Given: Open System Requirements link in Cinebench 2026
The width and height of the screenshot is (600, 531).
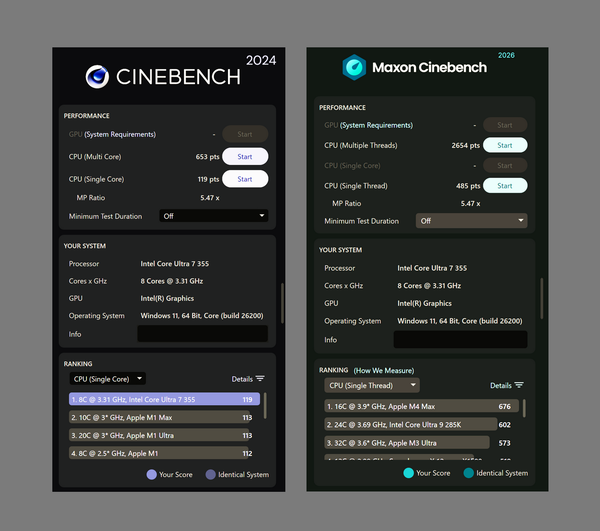Looking at the screenshot, I should 377,125.
